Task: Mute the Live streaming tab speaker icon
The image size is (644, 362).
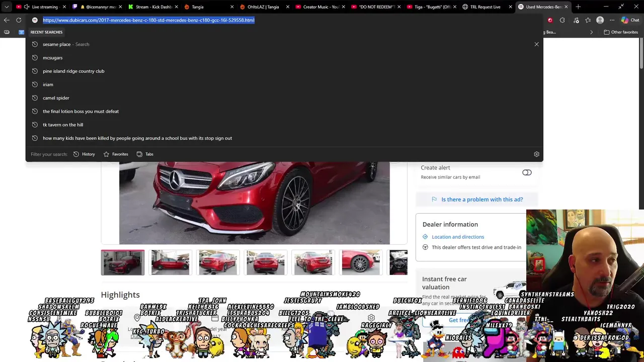Action: [26, 7]
